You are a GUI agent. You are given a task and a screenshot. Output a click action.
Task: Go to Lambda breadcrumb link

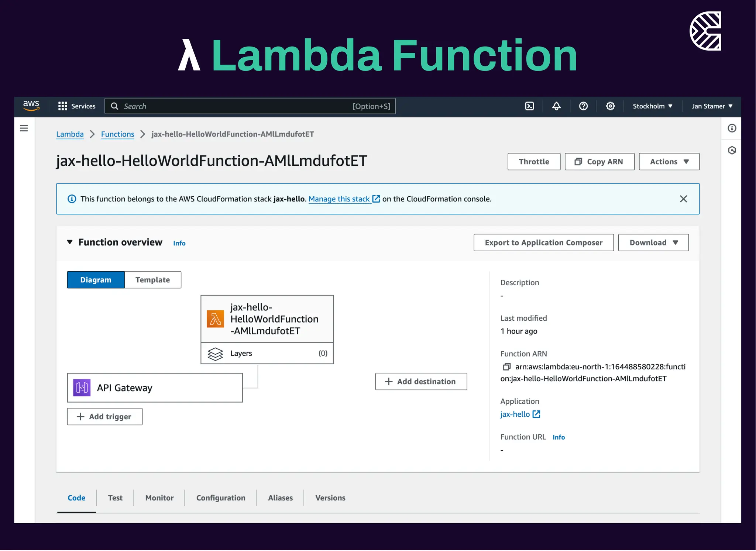click(x=70, y=134)
